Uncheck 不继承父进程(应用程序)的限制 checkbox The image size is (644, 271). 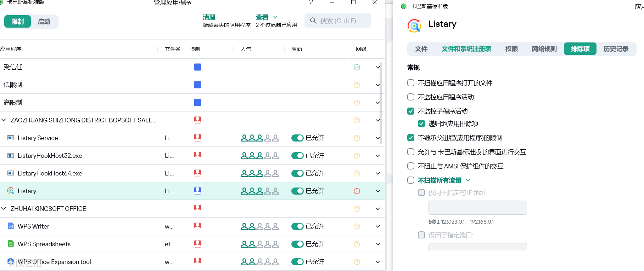pos(411,138)
